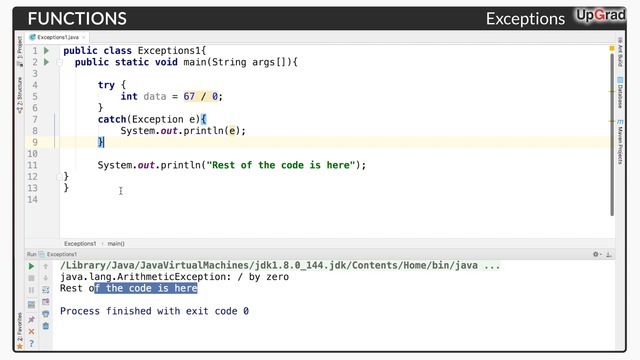Toggle soft-wrap in the console output
This screenshot has width=640, height=360.
tap(46, 290)
